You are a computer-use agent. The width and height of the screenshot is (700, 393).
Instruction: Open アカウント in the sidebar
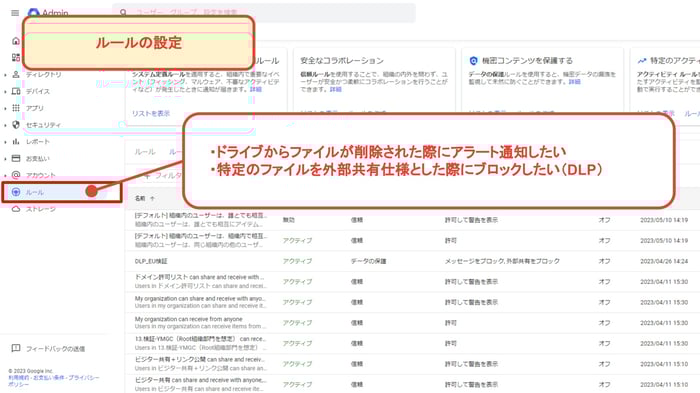click(41, 175)
